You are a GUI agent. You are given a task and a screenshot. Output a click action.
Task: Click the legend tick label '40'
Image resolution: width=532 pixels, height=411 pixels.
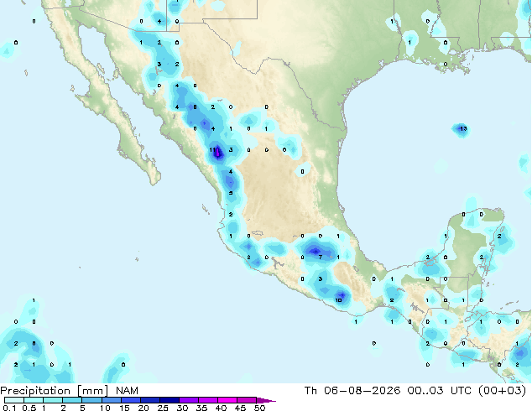pos(221,408)
